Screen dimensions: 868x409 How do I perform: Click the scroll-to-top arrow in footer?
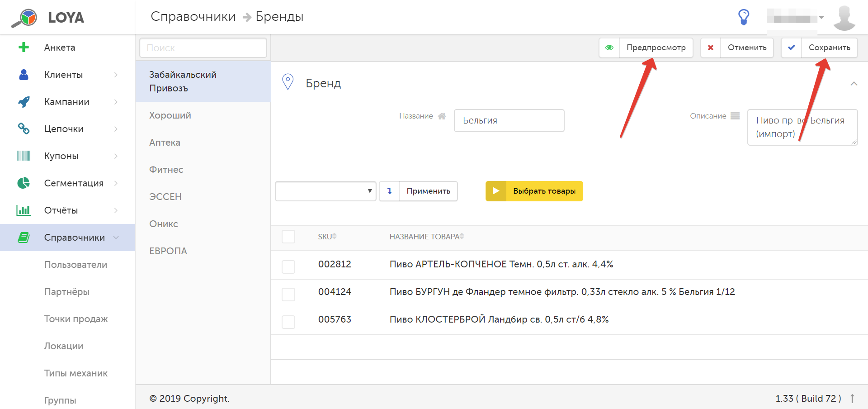click(852, 399)
